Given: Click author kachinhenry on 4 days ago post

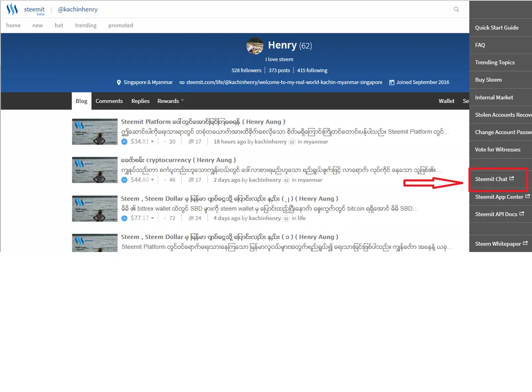Looking at the screenshot, I should click(265, 218).
